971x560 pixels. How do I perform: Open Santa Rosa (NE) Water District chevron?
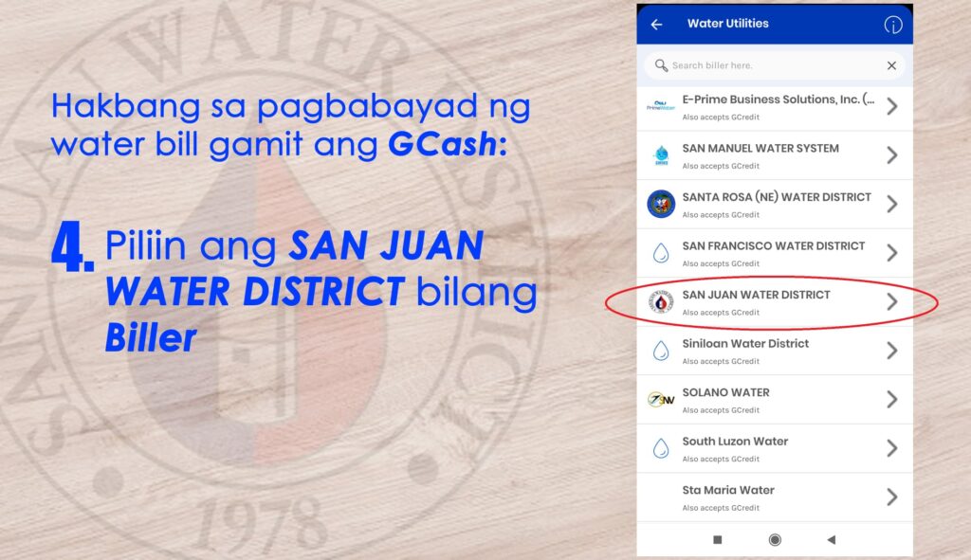pos(891,204)
